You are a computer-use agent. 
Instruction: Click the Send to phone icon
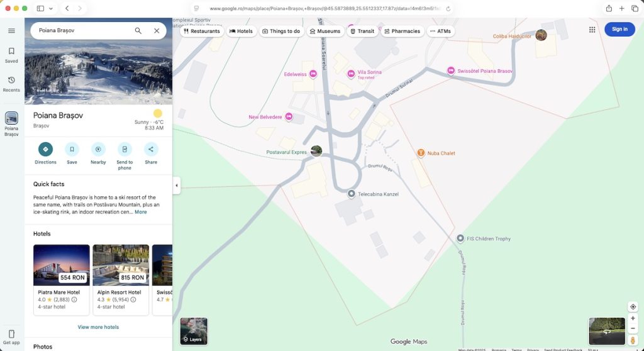pos(125,149)
